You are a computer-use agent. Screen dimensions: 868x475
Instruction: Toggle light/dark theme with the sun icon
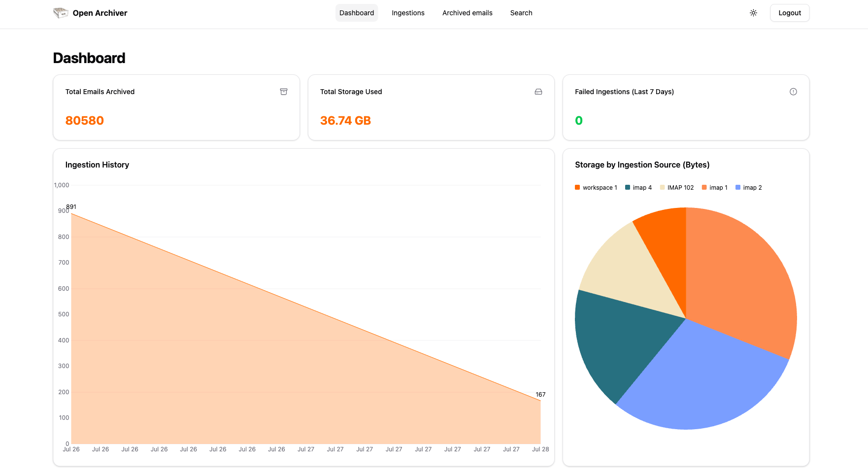pyautogui.click(x=753, y=13)
